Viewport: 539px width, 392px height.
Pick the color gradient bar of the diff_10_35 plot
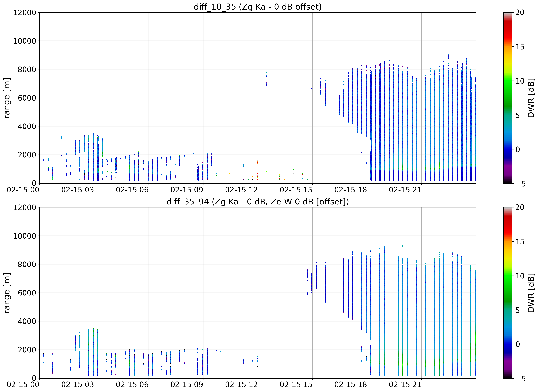(508, 98)
